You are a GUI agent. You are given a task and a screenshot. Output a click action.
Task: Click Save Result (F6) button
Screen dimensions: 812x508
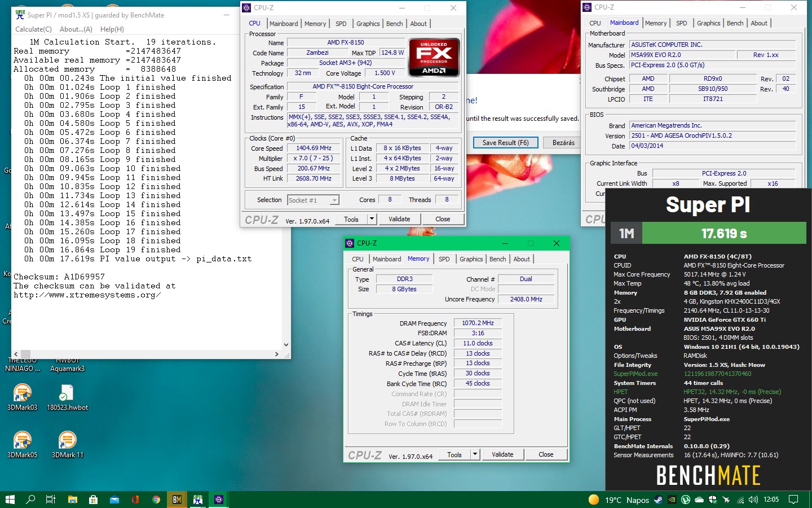pos(505,143)
